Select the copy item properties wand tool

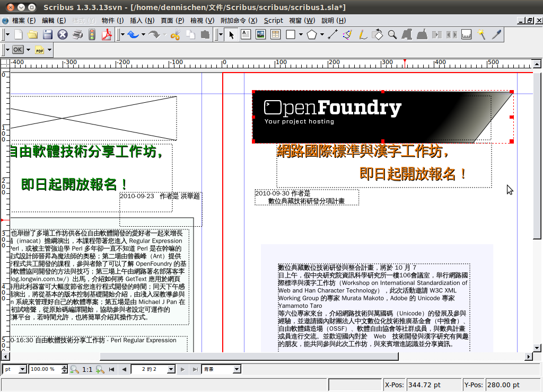(481, 34)
